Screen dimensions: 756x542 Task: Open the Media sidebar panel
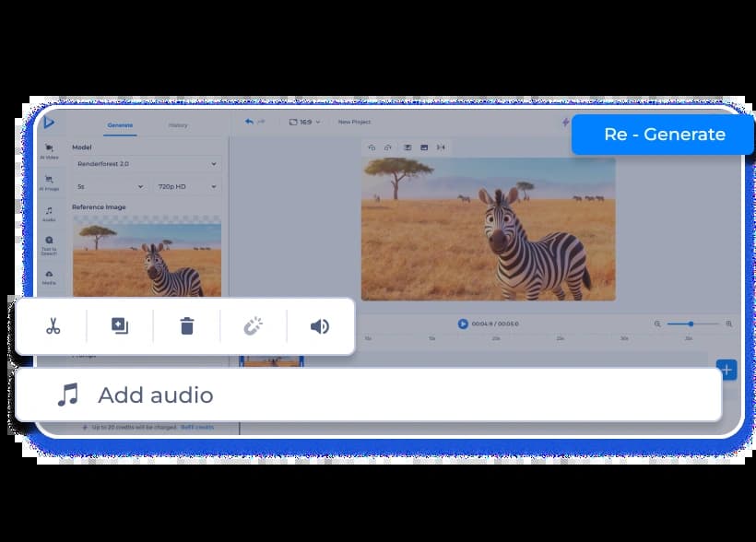(49, 277)
